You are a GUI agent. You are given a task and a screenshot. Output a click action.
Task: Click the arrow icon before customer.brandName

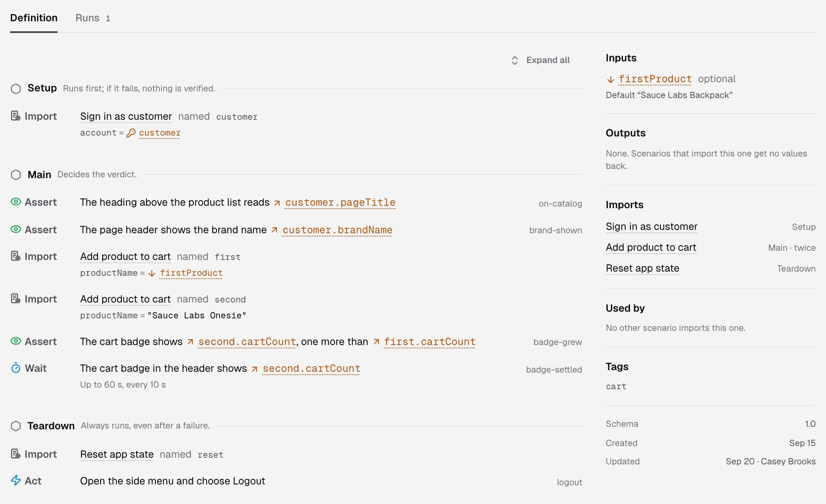click(x=274, y=230)
